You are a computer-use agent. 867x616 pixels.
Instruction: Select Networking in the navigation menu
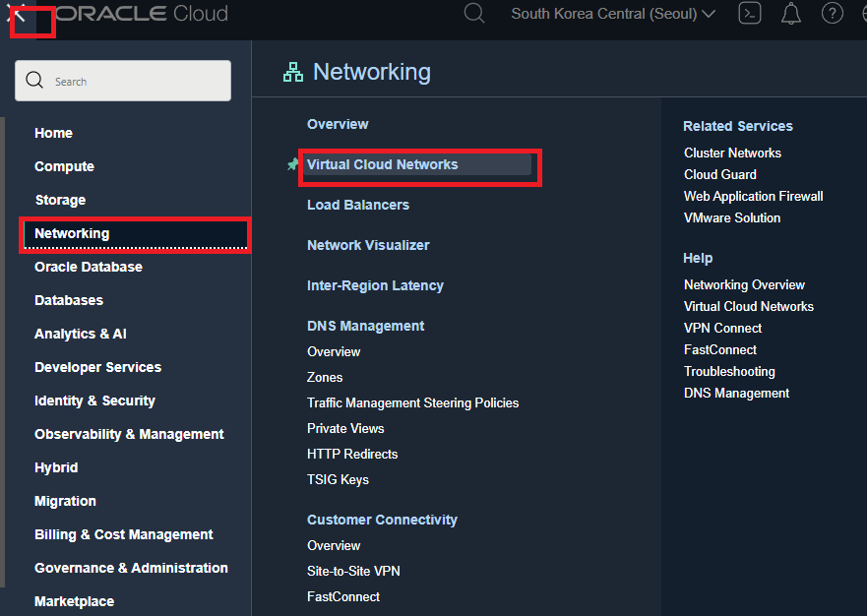point(135,234)
